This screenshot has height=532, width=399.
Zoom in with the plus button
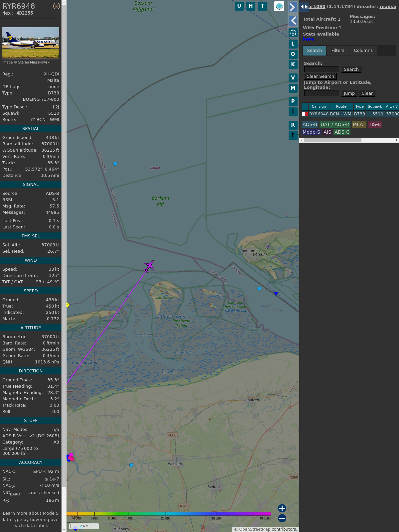pos(282,508)
